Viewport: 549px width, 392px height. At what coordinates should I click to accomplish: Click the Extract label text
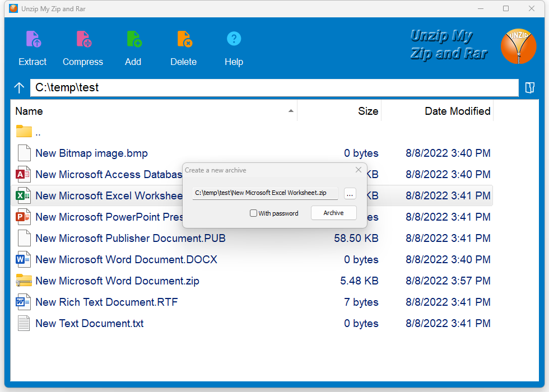click(x=32, y=62)
